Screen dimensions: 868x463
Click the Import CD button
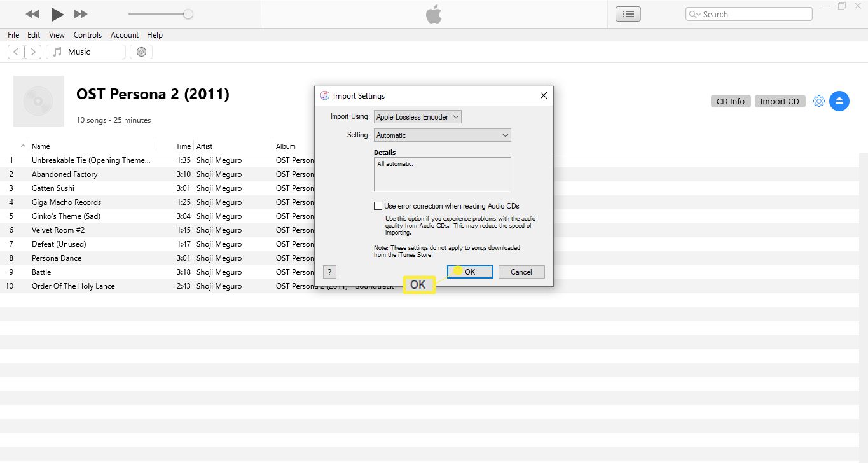780,101
